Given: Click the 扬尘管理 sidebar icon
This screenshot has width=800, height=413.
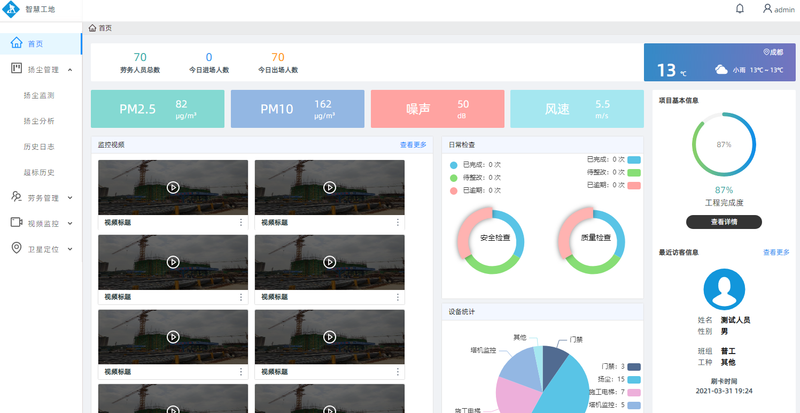Looking at the screenshot, I should coord(17,68).
